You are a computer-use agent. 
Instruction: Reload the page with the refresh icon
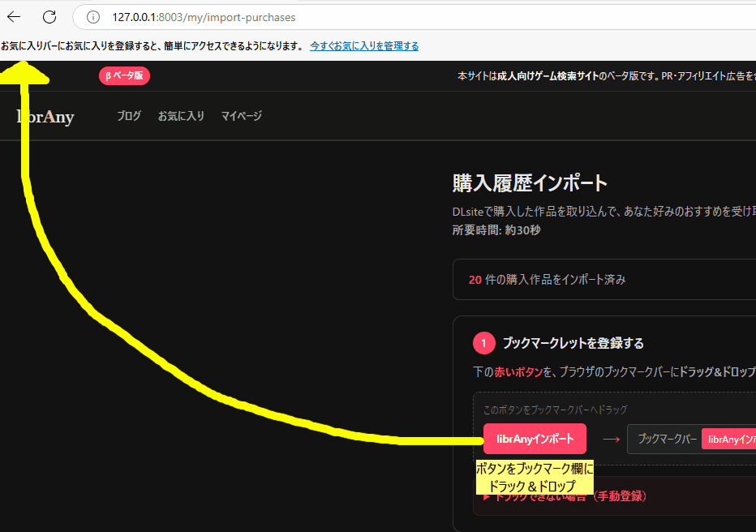49,17
